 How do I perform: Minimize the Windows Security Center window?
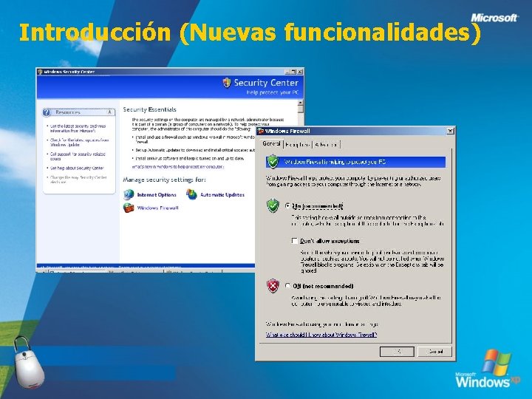point(287,72)
